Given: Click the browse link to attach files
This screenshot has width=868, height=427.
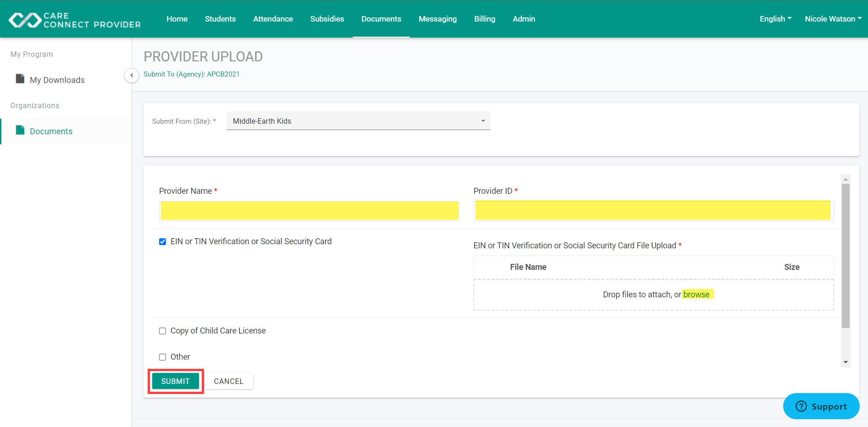Looking at the screenshot, I should pos(696,295).
